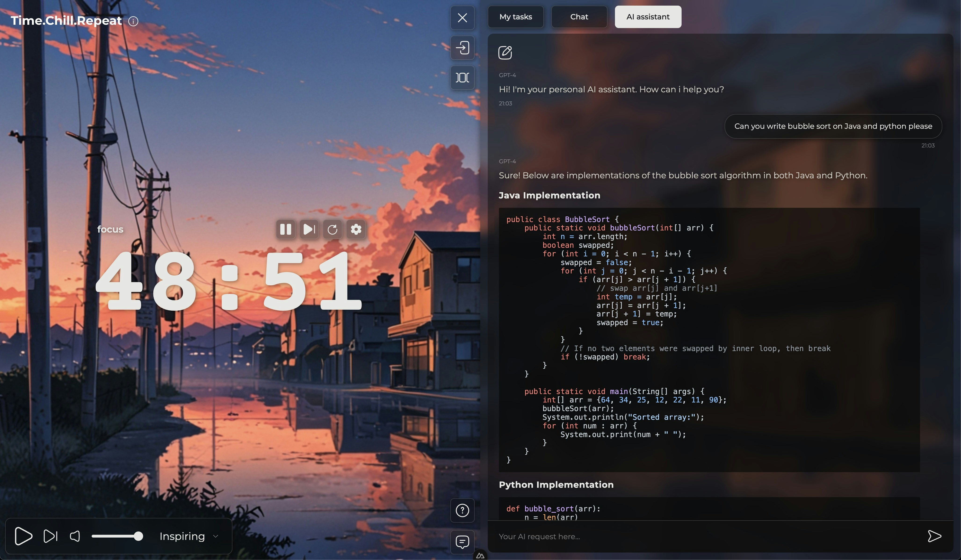The image size is (961, 560).
Task: Pause the focus timer
Action: [x=286, y=229]
